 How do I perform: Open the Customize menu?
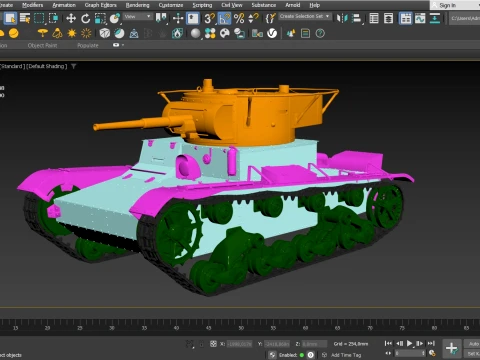click(171, 5)
